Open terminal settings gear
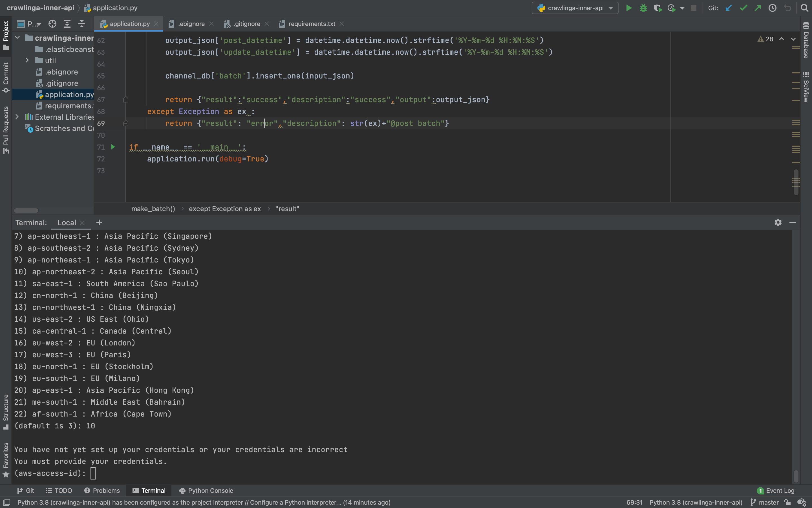The image size is (812, 508). point(778,222)
